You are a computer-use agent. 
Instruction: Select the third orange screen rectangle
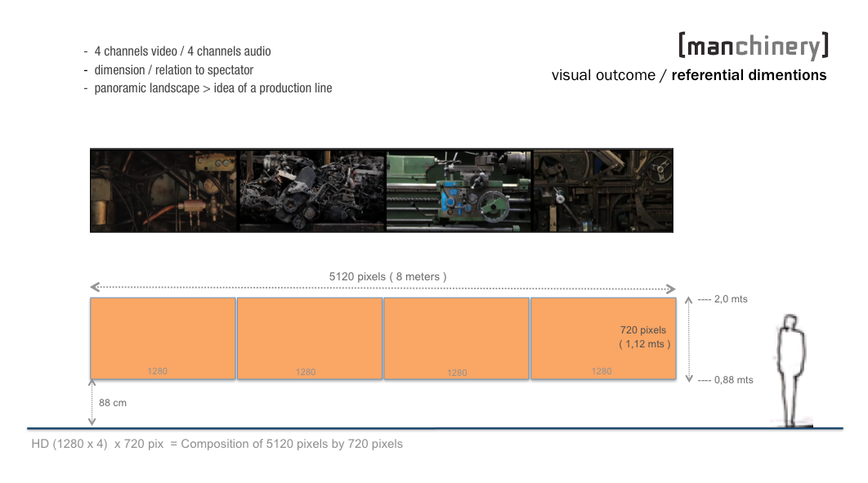457,338
